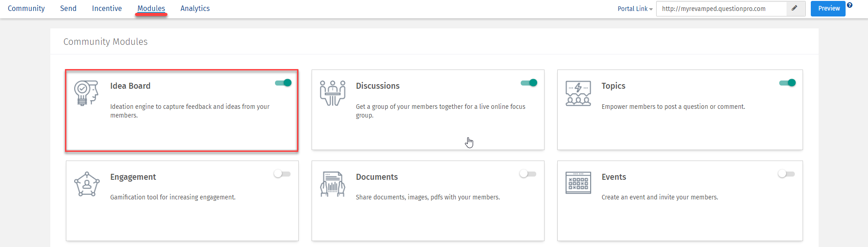Click the Events calendar grid icon

(578, 183)
